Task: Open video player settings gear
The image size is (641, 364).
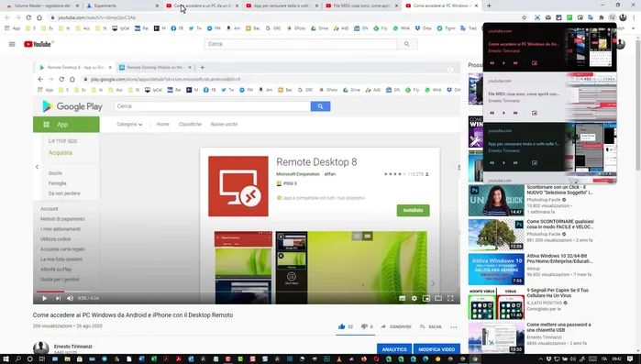Action: 414,298
